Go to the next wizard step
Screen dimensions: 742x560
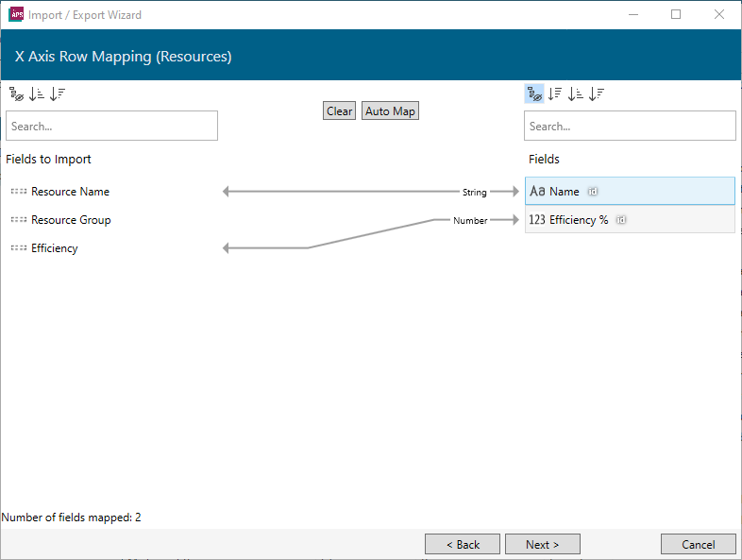[542, 544]
